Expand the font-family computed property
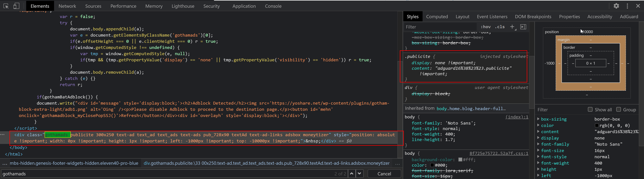 pyautogui.click(x=538, y=144)
